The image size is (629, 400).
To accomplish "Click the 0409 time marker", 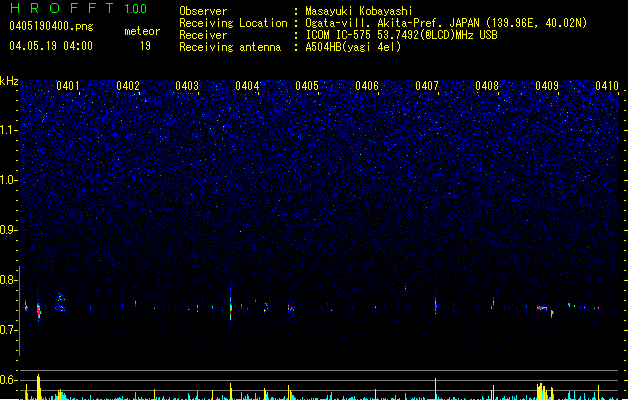I will [x=547, y=86].
